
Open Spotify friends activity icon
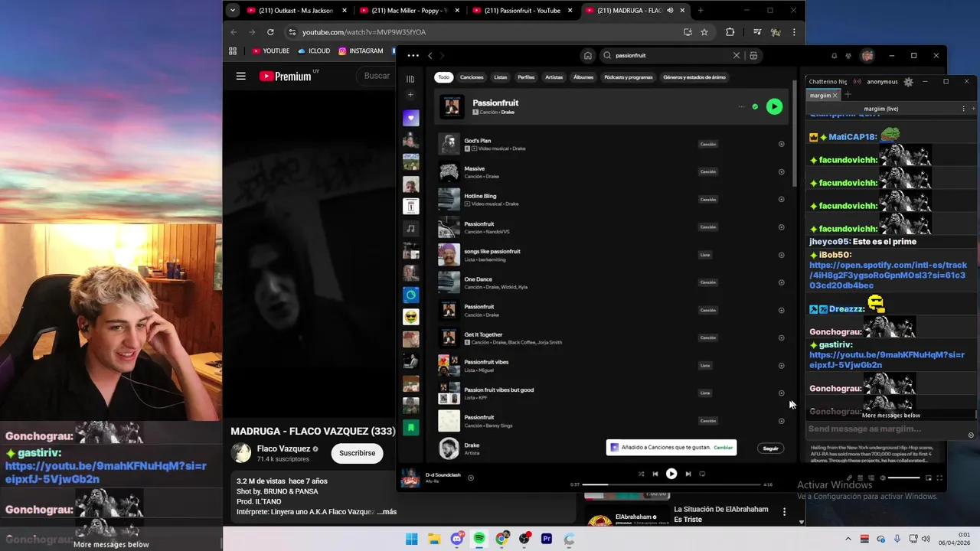848,56
